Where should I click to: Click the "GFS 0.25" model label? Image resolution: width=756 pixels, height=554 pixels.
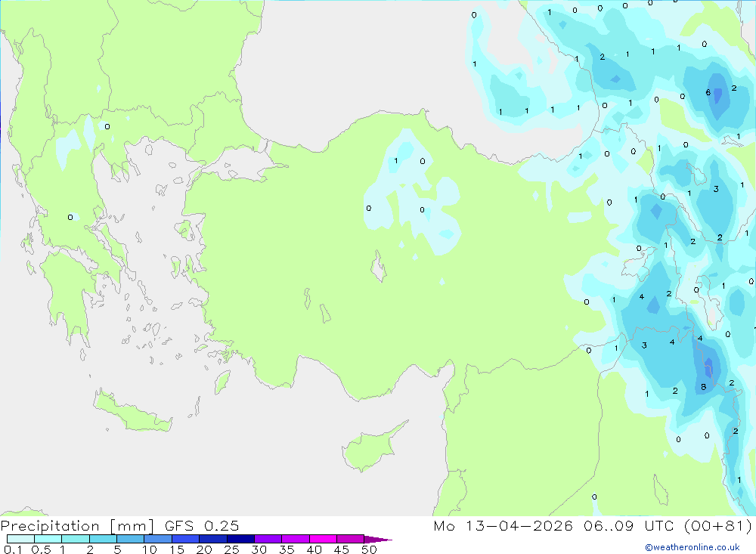click(x=202, y=526)
